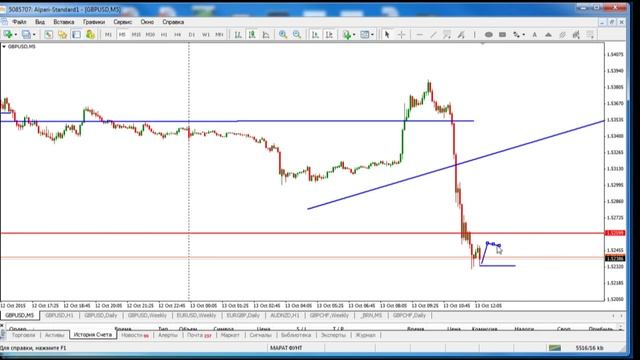
Task: Open the Templates toolbar icon
Action: 364,35
